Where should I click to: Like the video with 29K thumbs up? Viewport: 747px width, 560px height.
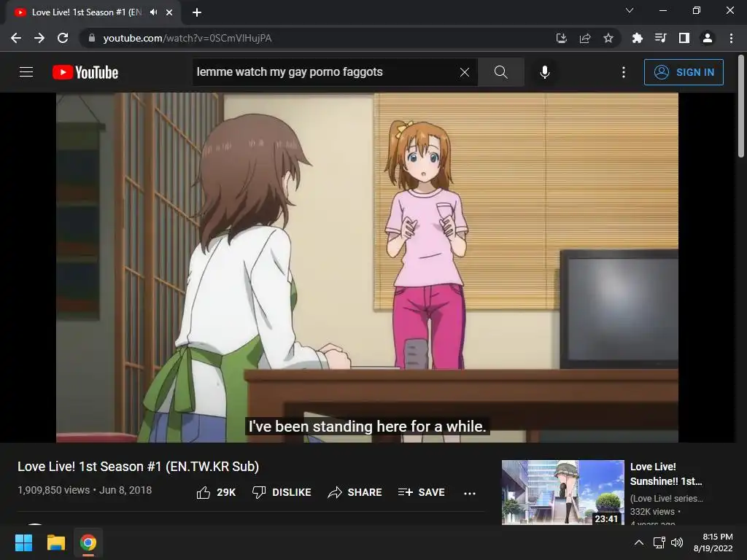click(216, 492)
